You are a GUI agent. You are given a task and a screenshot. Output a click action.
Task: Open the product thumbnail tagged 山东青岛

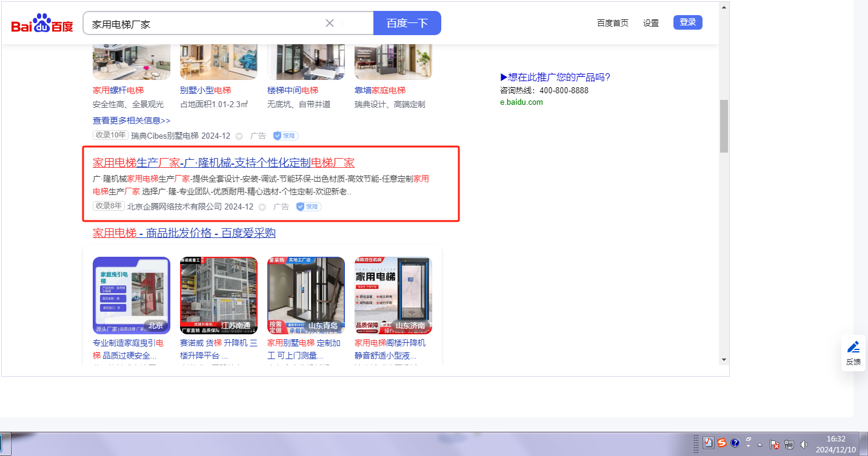pyautogui.click(x=306, y=296)
